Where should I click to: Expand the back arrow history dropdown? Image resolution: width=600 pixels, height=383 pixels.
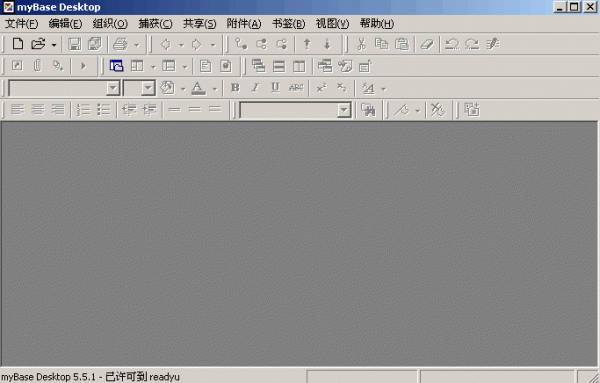tap(181, 45)
